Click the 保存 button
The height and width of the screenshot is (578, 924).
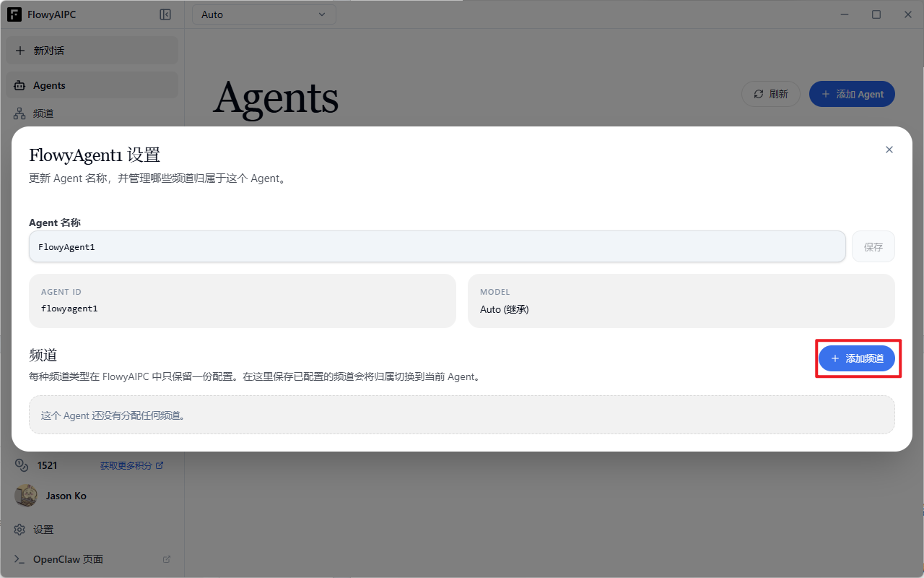(873, 247)
